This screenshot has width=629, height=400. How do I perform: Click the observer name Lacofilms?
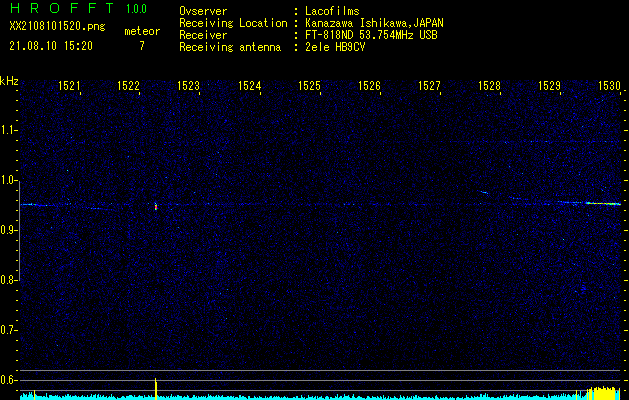click(x=332, y=11)
